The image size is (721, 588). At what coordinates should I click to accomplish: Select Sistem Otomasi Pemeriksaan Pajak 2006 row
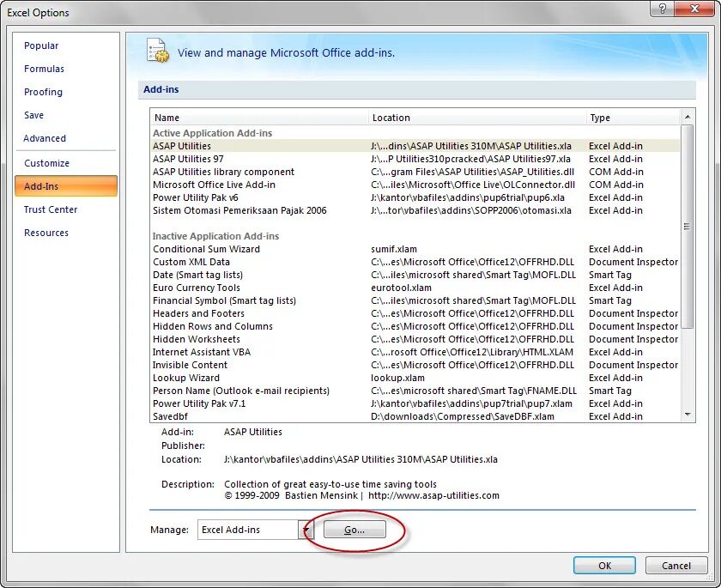[415, 210]
